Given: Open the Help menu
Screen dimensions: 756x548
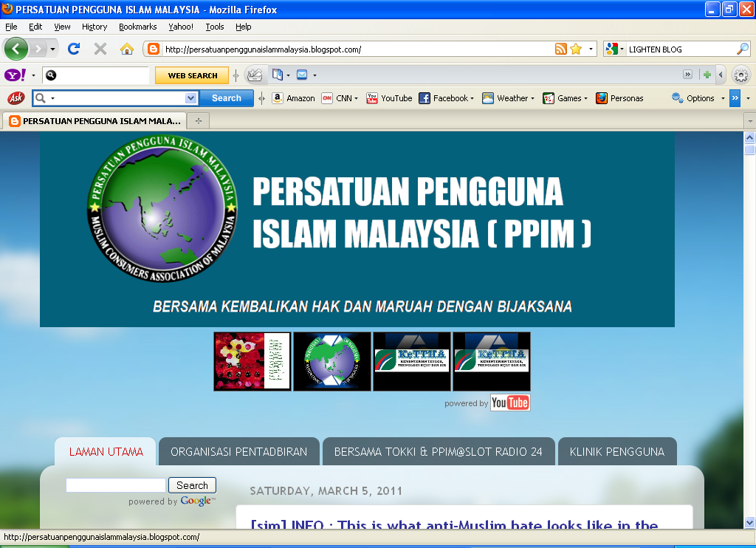Looking at the screenshot, I should click(x=243, y=27).
